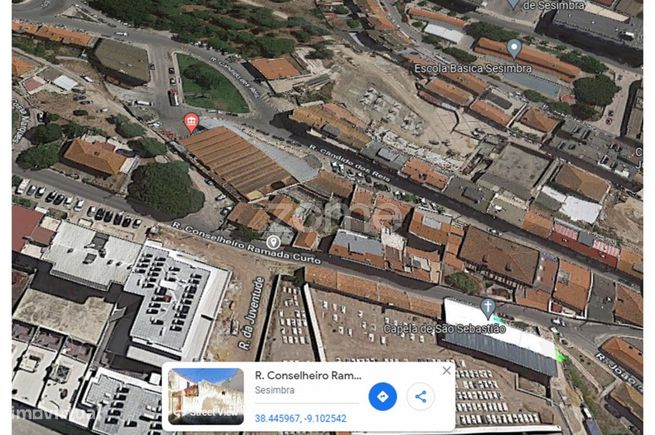This screenshot has height=435, width=655.
Task: Dismiss the location info card
Action: [x=447, y=370]
